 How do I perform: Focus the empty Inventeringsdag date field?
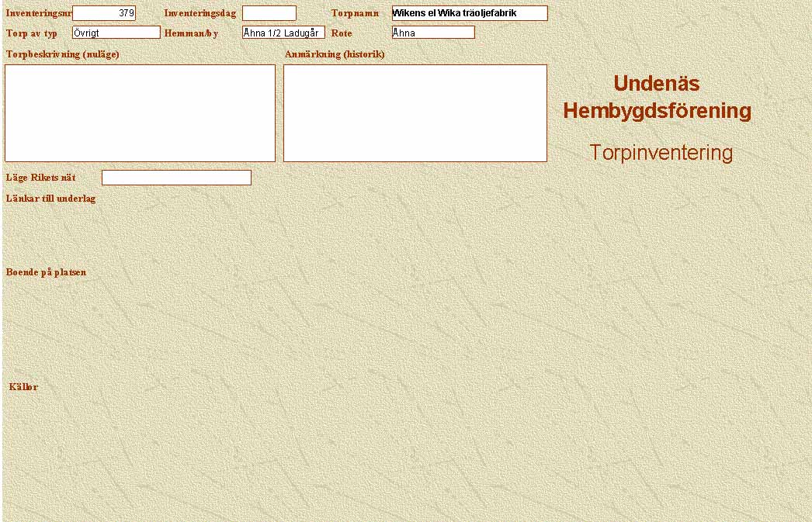point(269,13)
